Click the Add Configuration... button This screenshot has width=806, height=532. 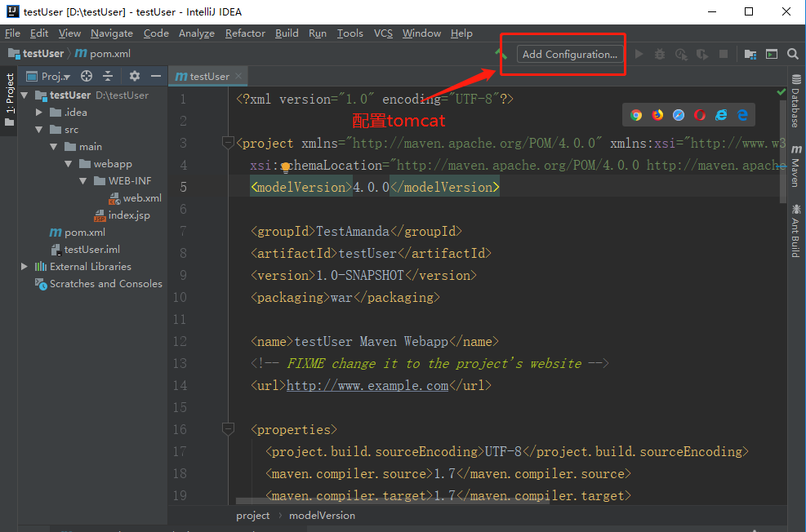click(570, 54)
